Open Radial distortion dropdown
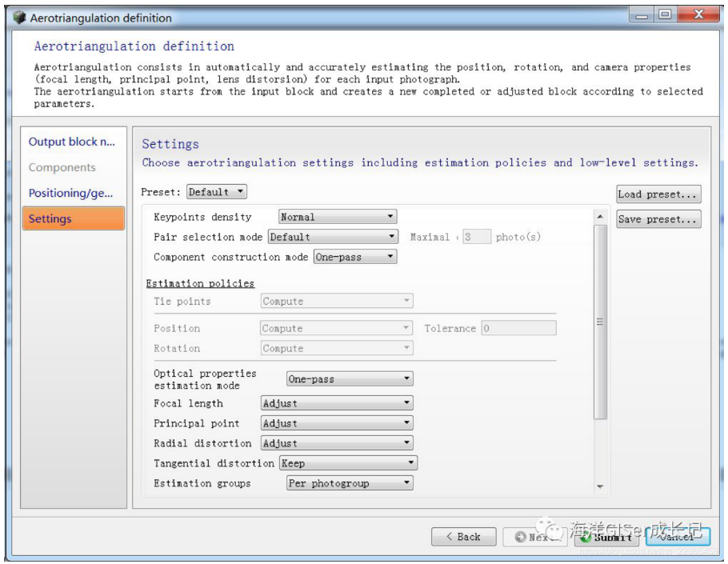Screen dimensions: 728x564 pos(337,443)
